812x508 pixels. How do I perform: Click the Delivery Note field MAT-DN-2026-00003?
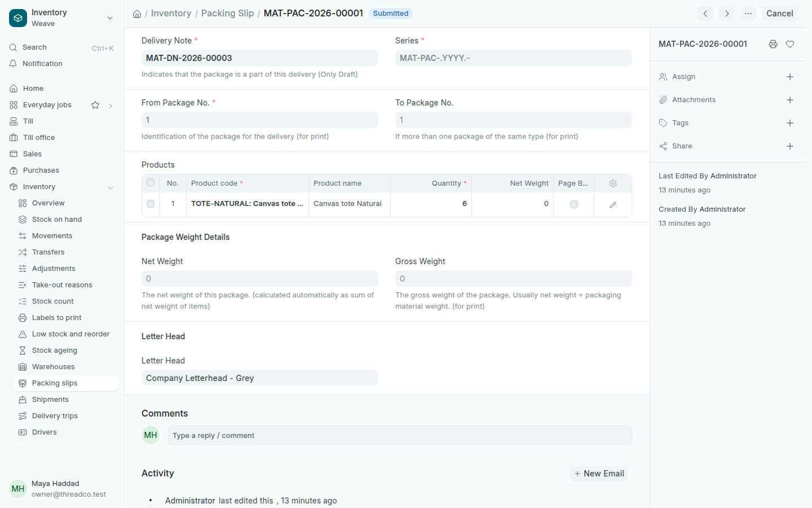[260, 58]
